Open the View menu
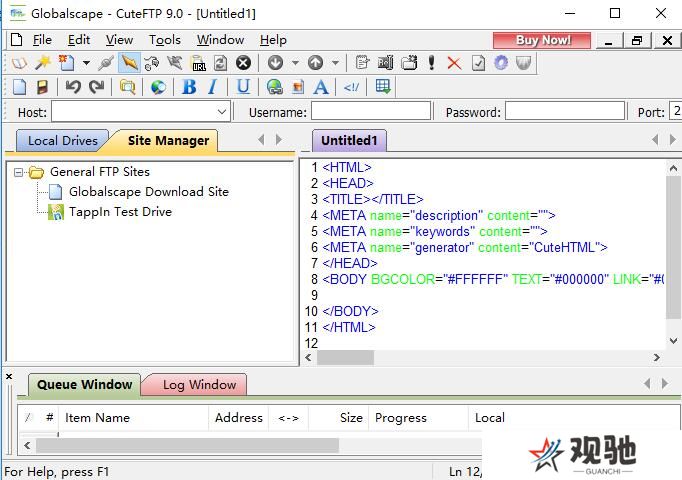Viewport: 682px width, 480px height. (x=119, y=40)
